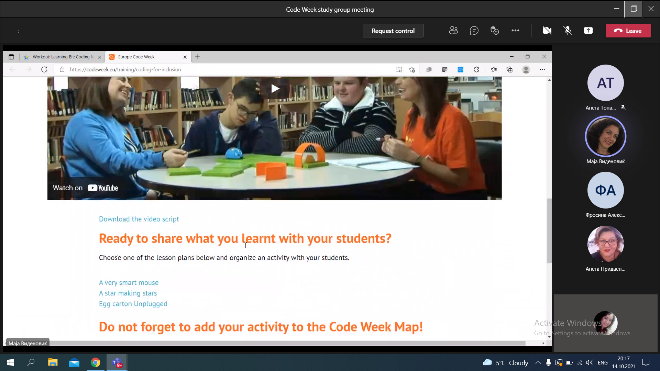Open the meeting chat icon
Image resolution: width=660 pixels, height=371 pixels.
tap(474, 31)
